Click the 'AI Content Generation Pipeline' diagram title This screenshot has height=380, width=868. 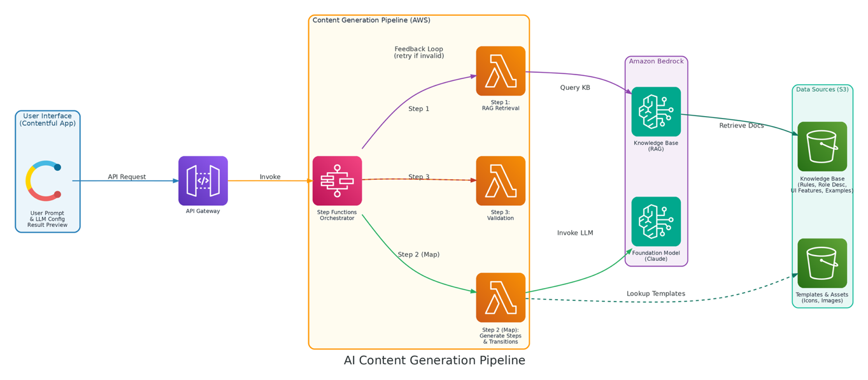[434, 360]
